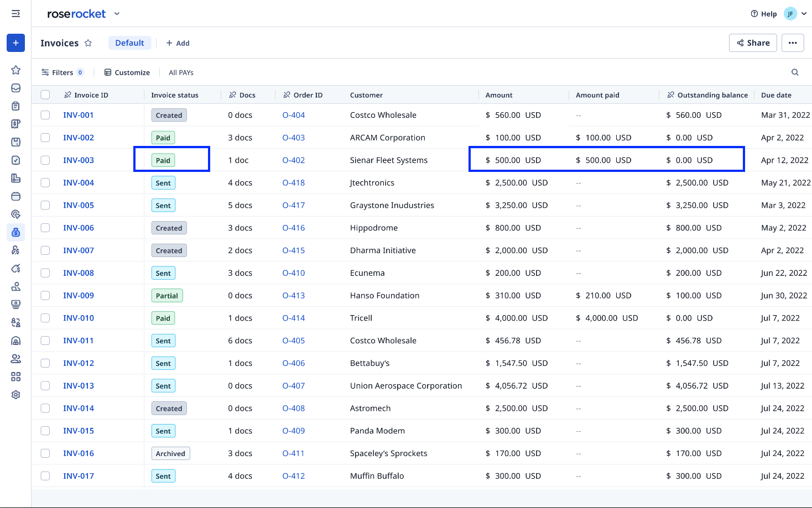Check the box for INV-002
Screen dimensions: 812x508
pos(45,138)
